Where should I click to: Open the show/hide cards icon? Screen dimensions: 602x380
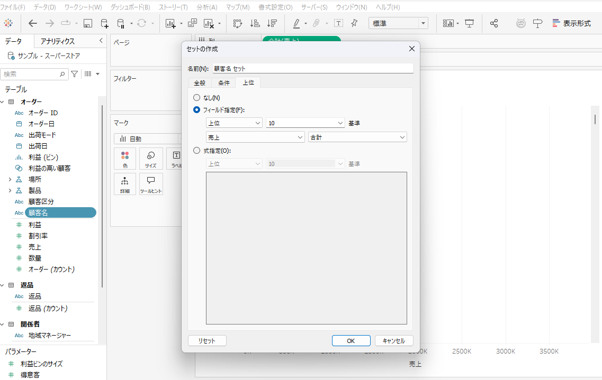click(x=448, y=23)
